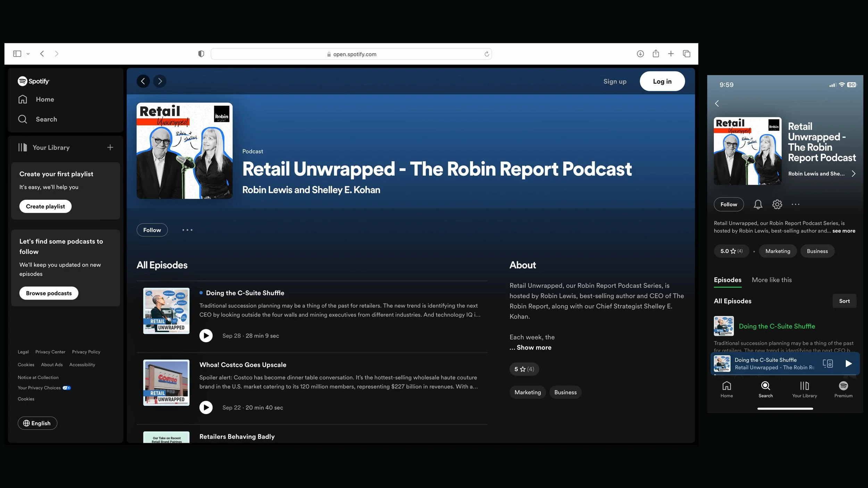Click large Retail Unwrapped cover art

(185, 151)
